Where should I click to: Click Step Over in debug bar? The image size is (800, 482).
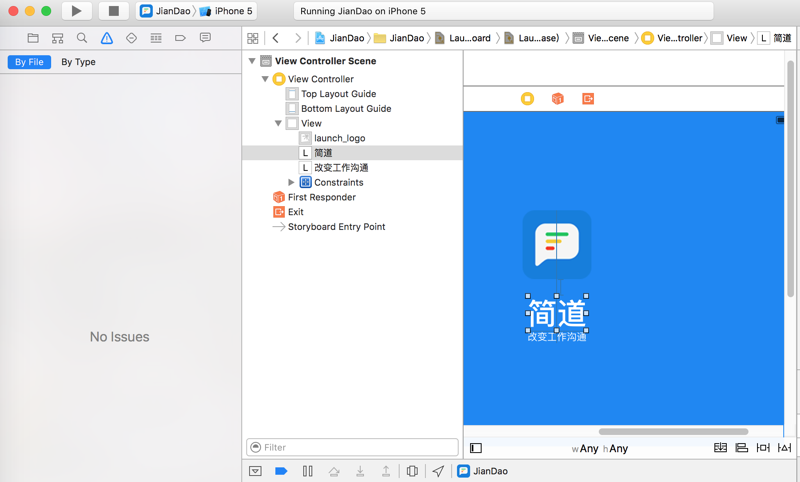coord(334,471)
